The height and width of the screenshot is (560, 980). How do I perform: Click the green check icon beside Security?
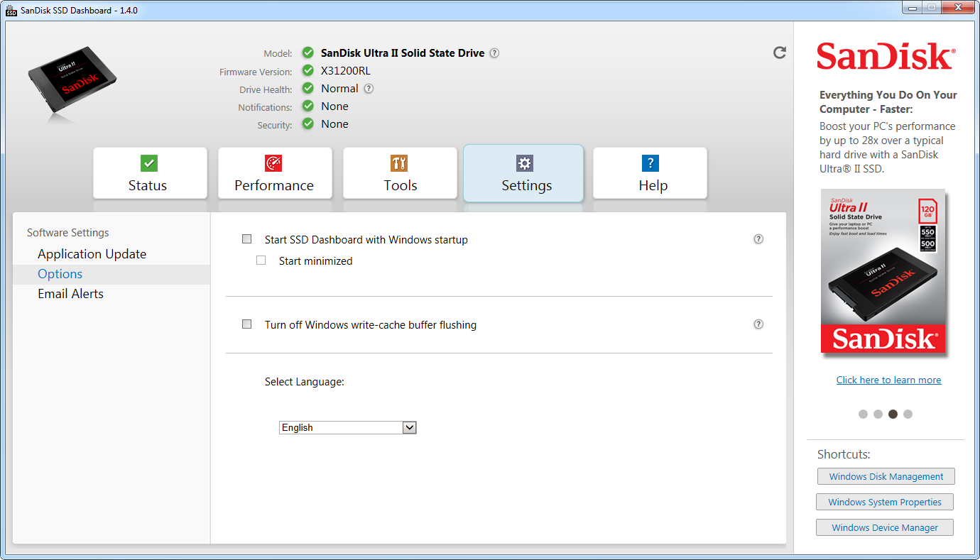click(307, 123)
